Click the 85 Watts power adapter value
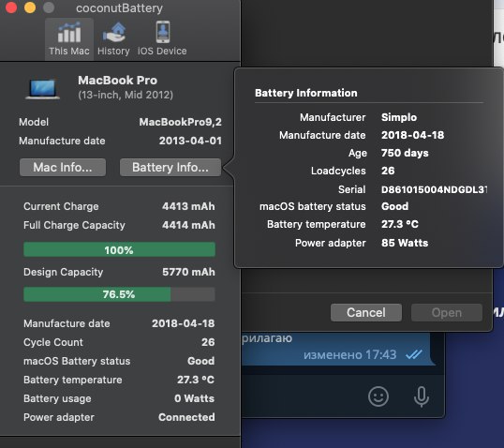Screen dimensions: 504x448 click(405, 243)
